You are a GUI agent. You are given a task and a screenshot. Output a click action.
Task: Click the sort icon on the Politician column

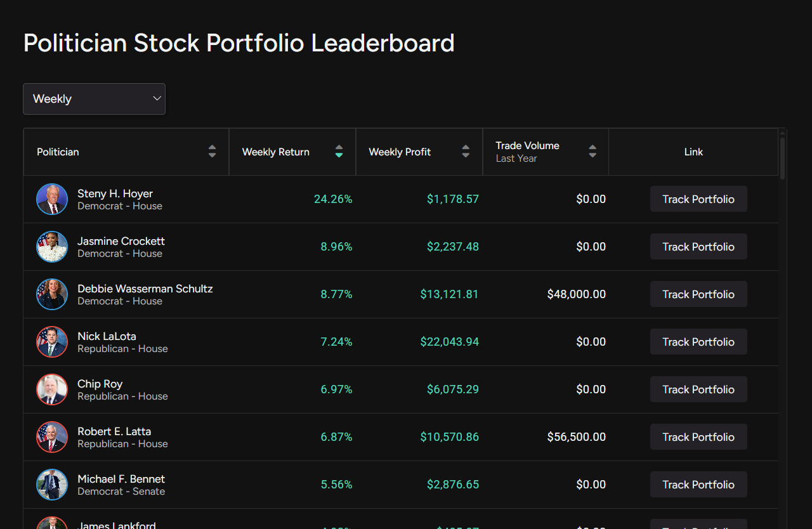click(x=212, y=152)
